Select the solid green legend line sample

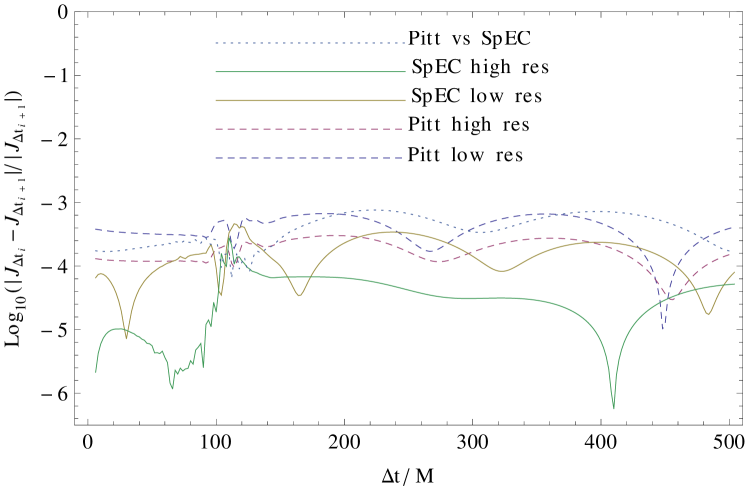pos(310,72)
